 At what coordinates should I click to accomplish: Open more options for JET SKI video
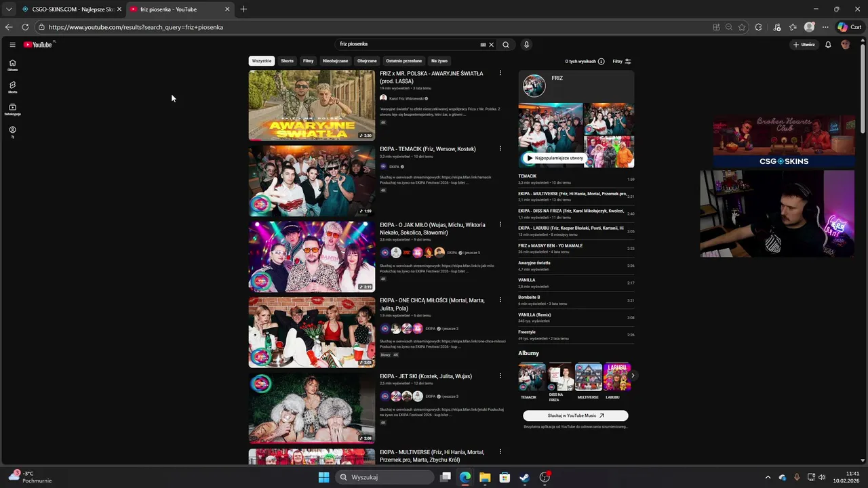(x=500, y=376)
